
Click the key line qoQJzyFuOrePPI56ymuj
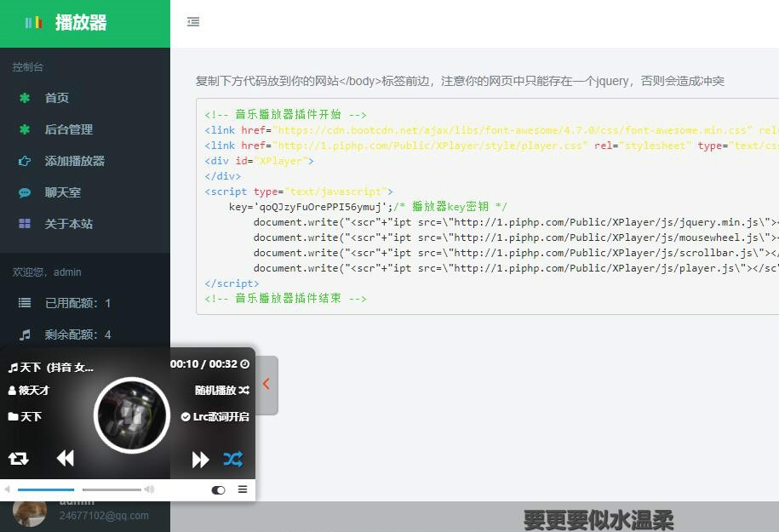[368, 207]
